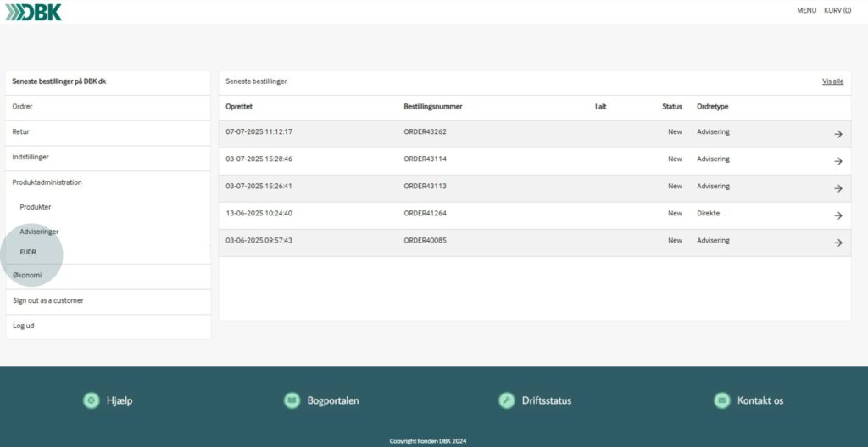Click the Kontakt os envelope icon
Screen dimensions: 868x447
(722, 400)
